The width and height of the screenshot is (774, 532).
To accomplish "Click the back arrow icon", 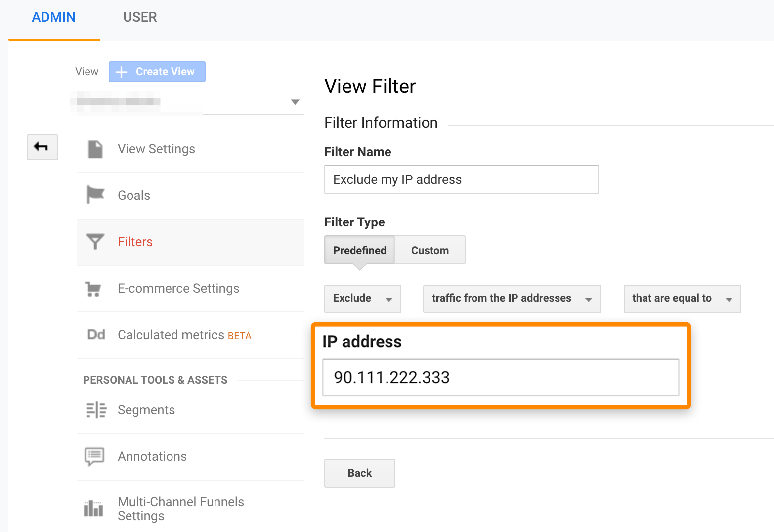I will (x=42, y=147).
